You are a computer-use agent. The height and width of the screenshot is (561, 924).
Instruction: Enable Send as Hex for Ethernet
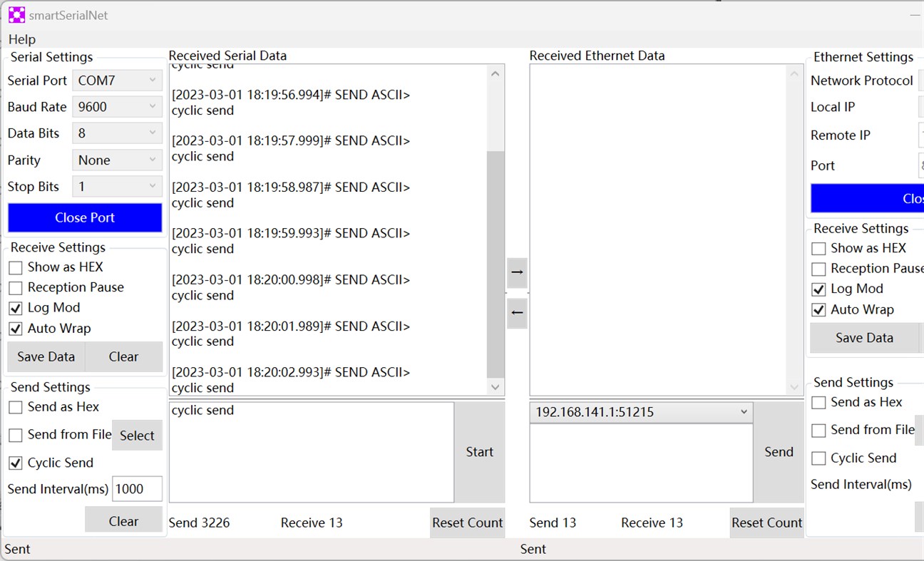[817, 402]
